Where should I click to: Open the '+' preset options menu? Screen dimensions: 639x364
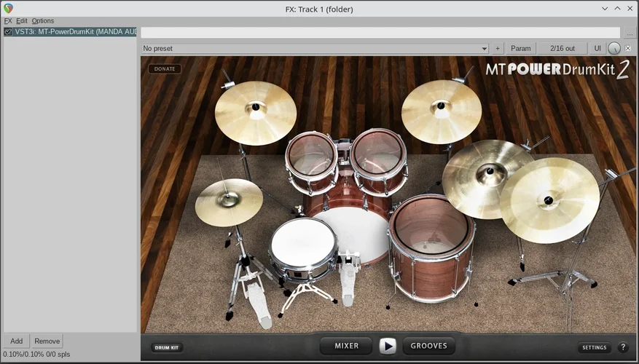click(x=498, y=48)
